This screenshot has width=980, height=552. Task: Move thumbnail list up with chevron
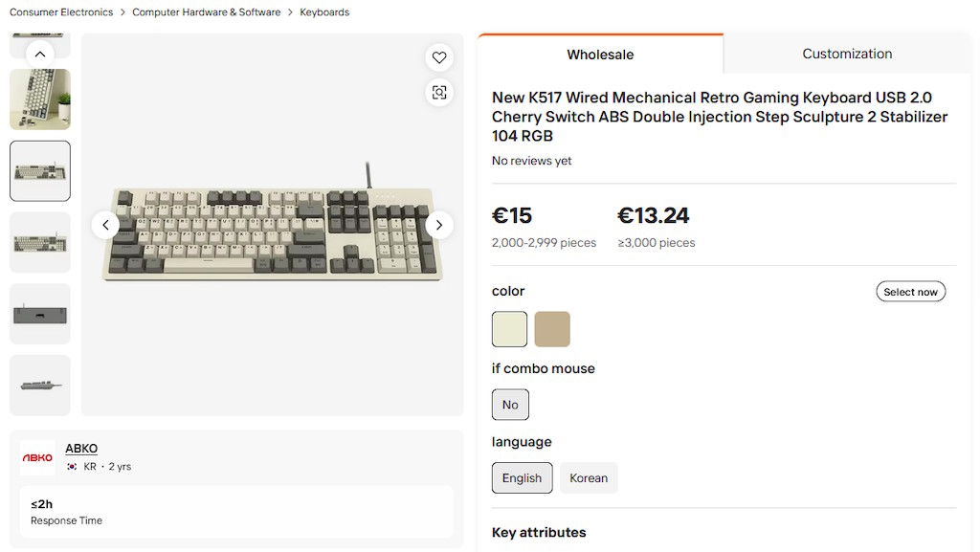pyautogui.click(x=40, y=55)
